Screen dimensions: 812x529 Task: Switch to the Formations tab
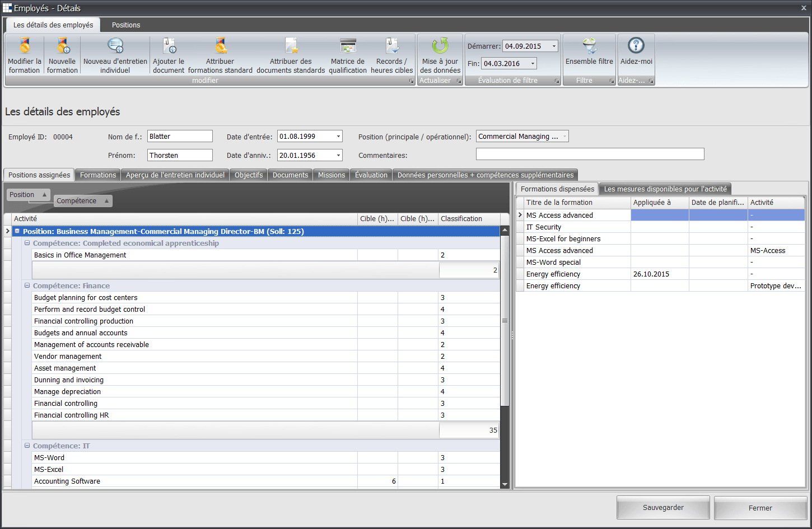pyautogui.click(x=98, y=175)
